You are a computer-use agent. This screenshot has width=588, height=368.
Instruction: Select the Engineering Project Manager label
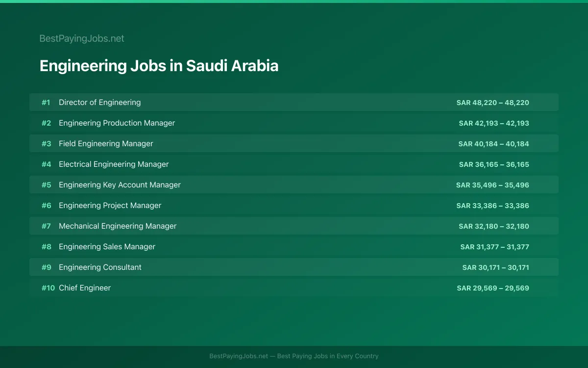click(x=110, y=206)
